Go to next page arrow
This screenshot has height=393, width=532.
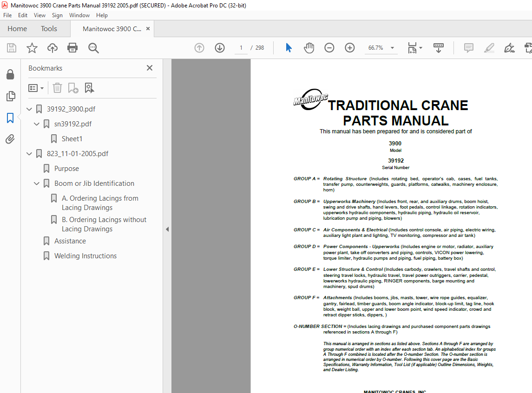[x=220, y=48]
